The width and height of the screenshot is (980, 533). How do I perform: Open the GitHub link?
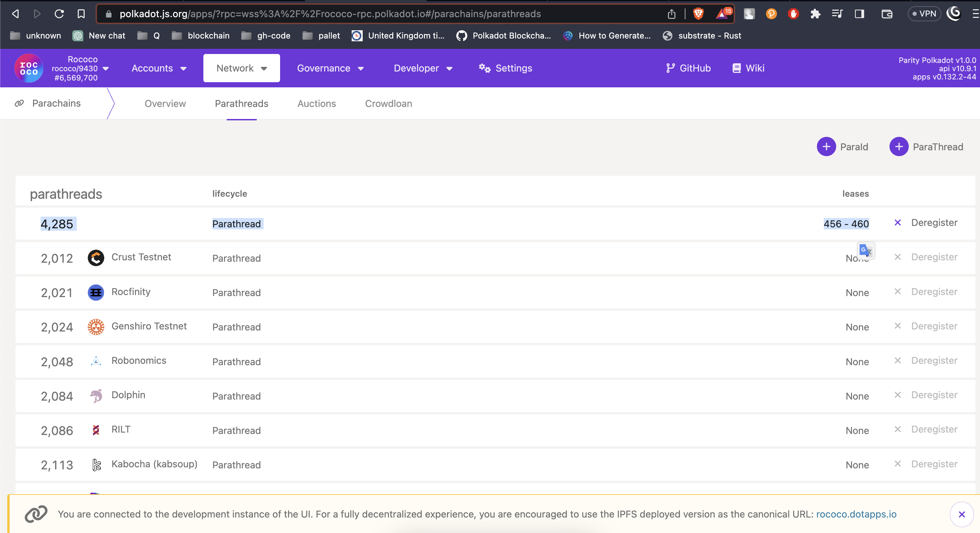689,68
